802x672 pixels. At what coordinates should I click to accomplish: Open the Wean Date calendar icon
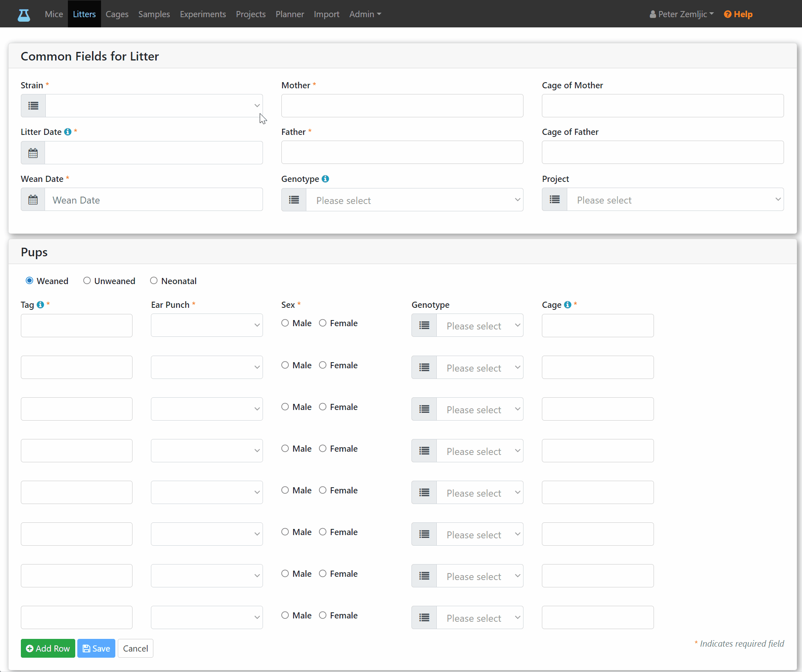33,199
